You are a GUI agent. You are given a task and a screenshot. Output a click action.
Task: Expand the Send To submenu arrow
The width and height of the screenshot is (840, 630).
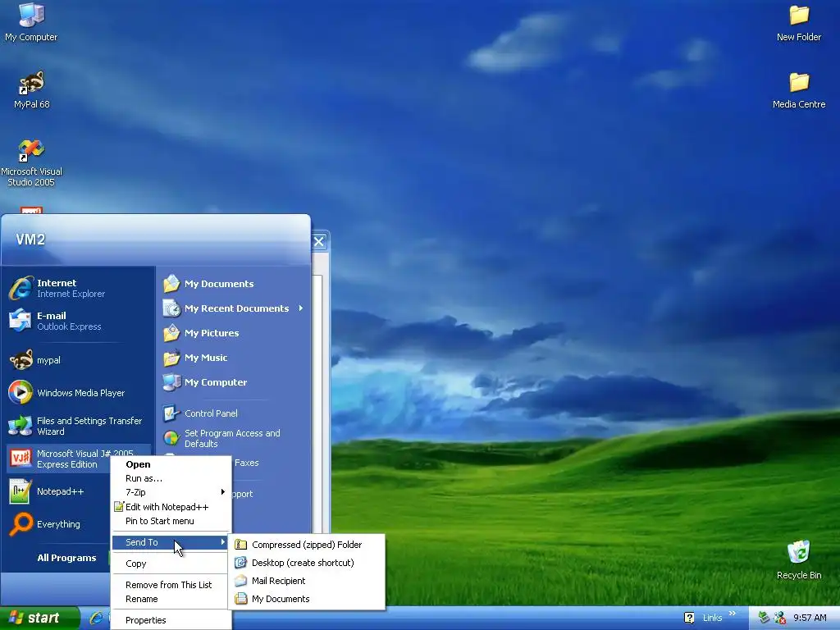point(223,542)
